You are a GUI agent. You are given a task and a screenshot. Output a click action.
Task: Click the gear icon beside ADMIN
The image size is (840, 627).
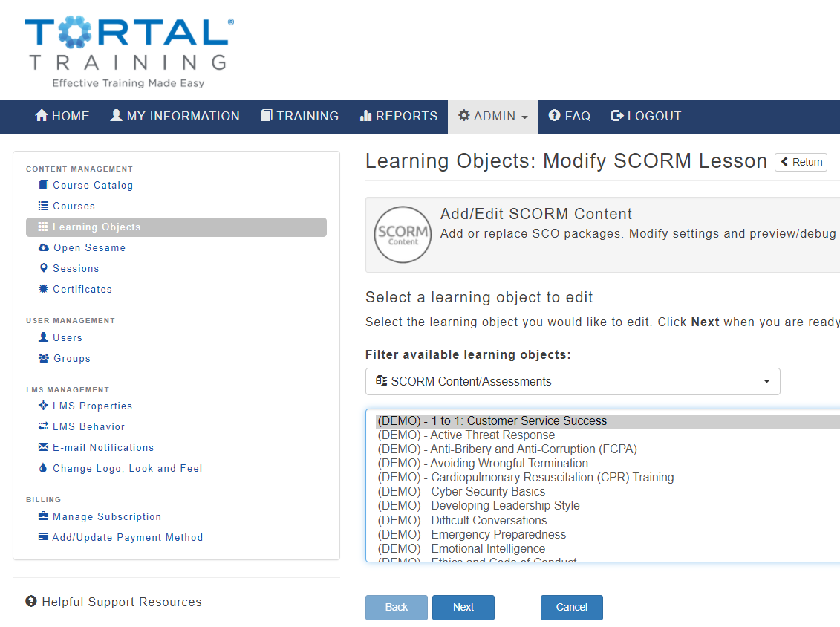coord(464,115)
